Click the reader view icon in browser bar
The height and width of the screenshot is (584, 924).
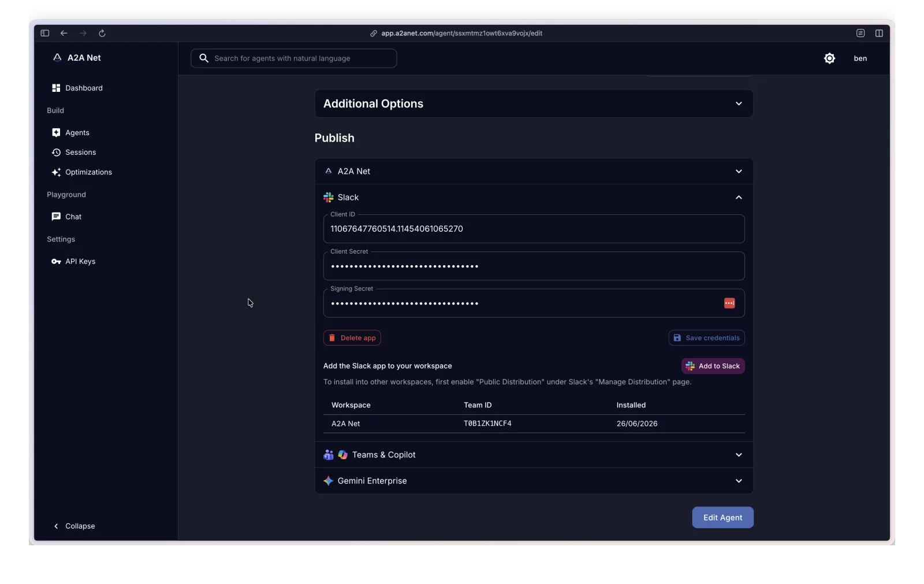pyautogui.click(x=860, y=34)
